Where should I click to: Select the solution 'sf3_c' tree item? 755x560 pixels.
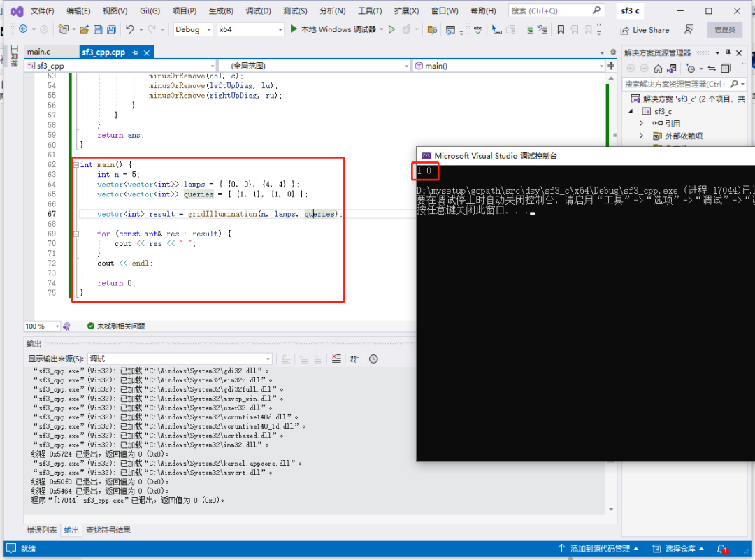(x=689, y=99)
